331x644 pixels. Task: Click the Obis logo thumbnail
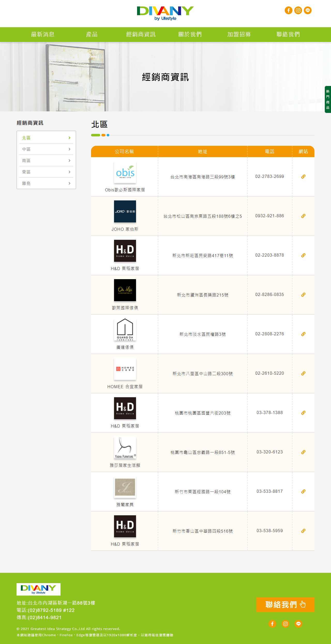(125, 172)
